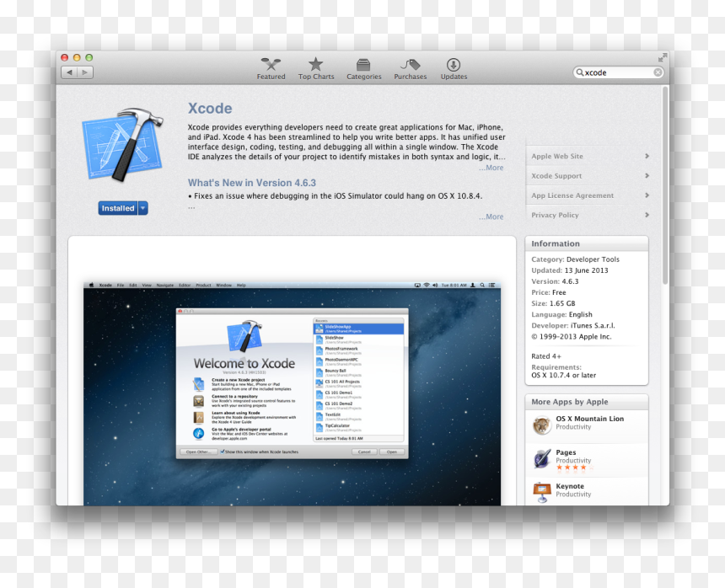The image size is (725, 588).
Task: Browse the Categories section
Action: [364, 69]
